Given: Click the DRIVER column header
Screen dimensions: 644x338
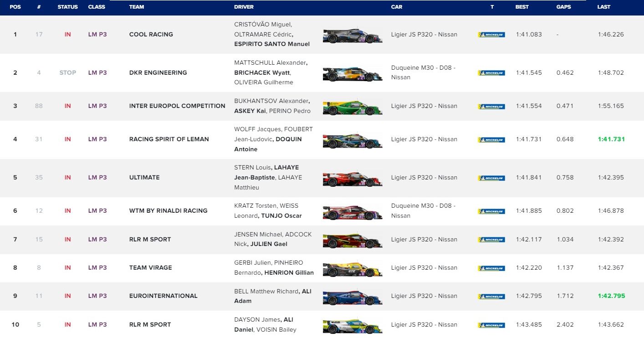Looking at the screenshot, I should [244, 7].
